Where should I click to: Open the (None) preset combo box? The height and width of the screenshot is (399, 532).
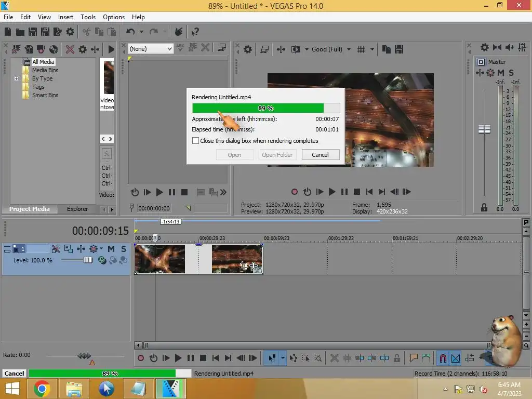pos(151,49)
